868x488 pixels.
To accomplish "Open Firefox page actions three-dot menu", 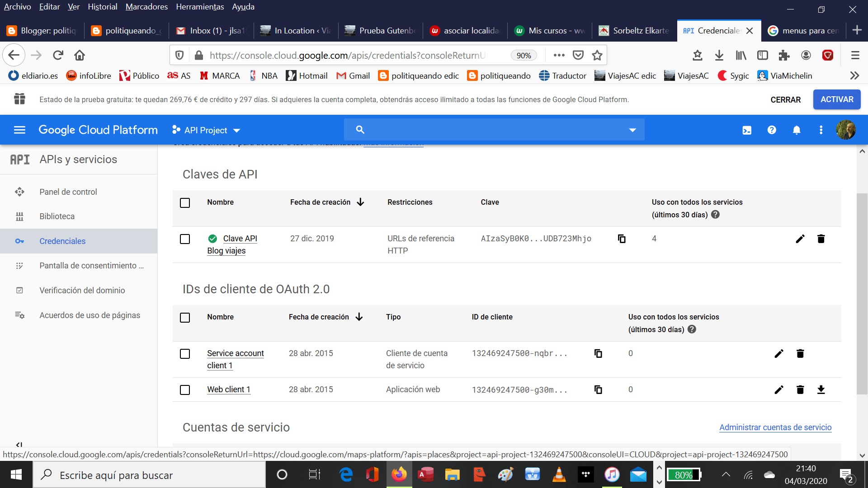I will [559, 55].
